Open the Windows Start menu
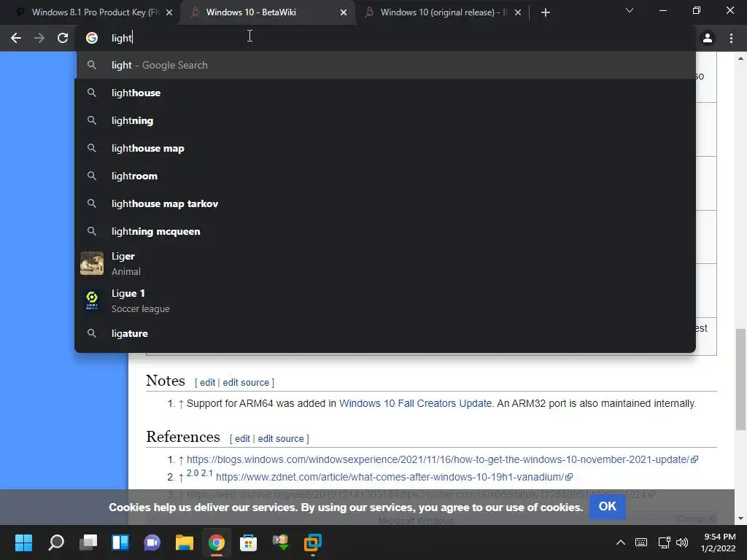Viewport: 747px width, 560px height. [x=23, y=542]
